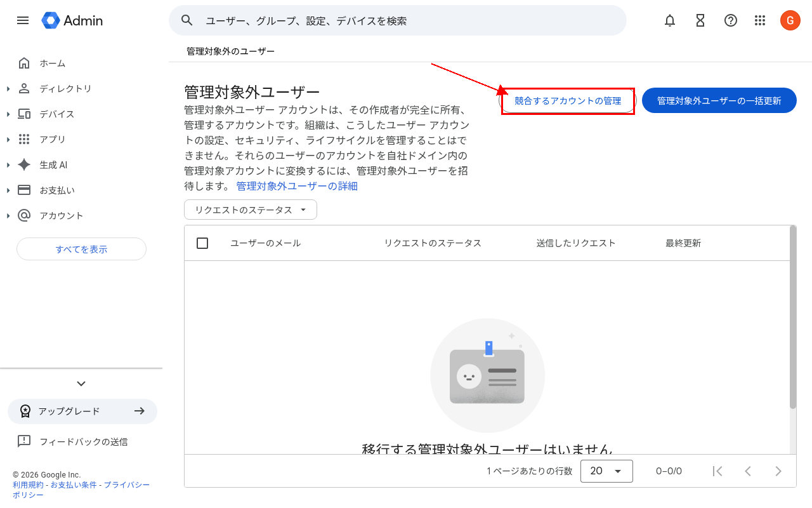Collapse sidebar section with down chevron
812x508 pixels.
pyautogui.click(x=81, y=384)
